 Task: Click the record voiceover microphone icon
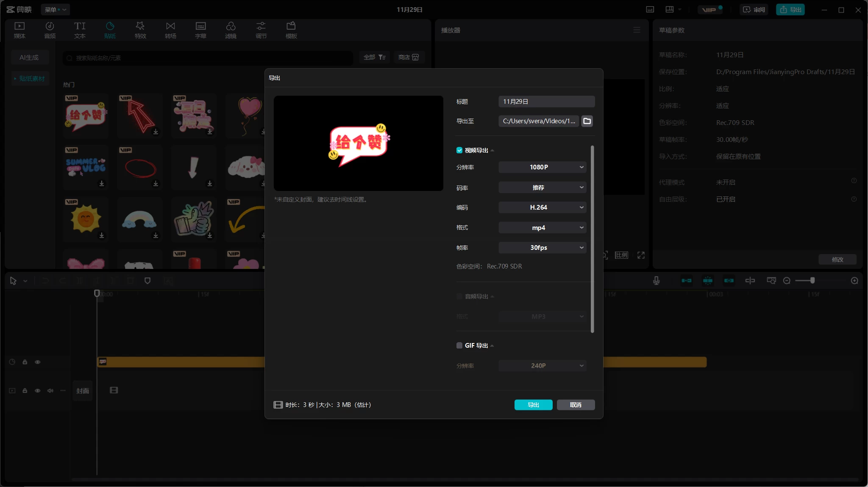pyautogui.click(x=656, y=280)
